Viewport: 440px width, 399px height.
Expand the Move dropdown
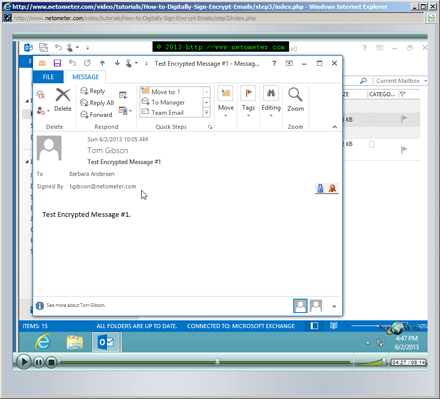pos(226,101)
